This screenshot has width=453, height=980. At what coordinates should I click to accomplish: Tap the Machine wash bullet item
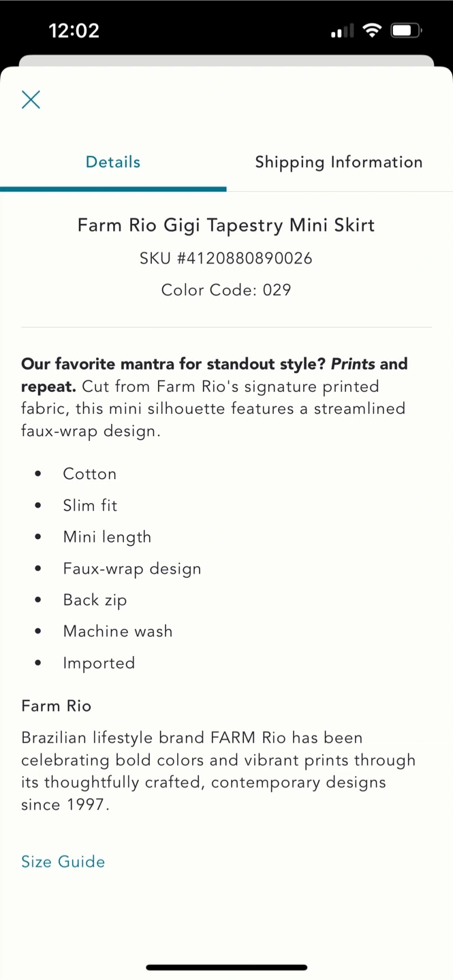tap(118, 632)
